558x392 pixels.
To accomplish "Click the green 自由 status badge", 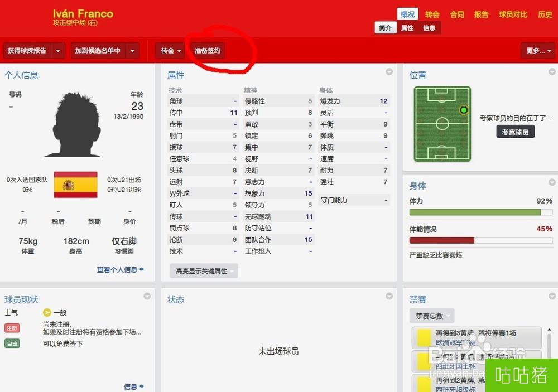I will pyautogui.click(x=12, y=343).
